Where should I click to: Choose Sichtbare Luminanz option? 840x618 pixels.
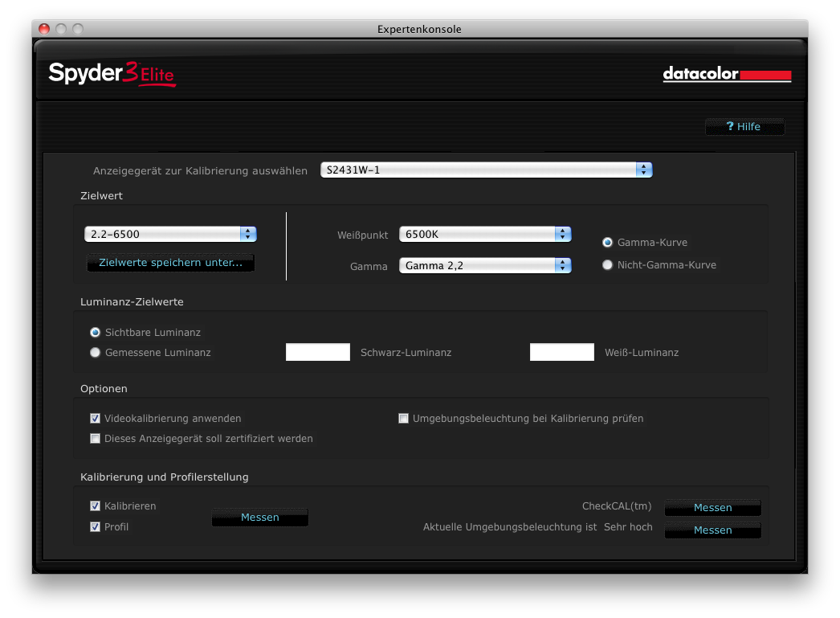tap(96, 332)
